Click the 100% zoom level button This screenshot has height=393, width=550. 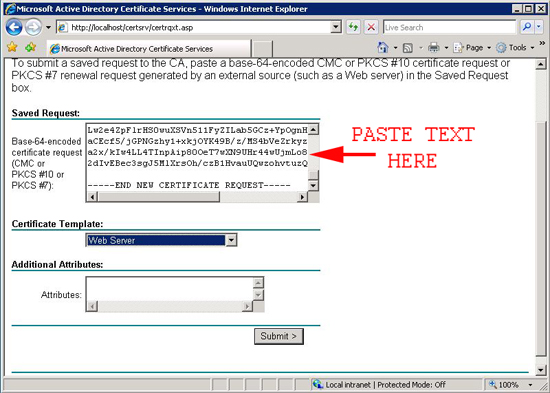(504, 385)
